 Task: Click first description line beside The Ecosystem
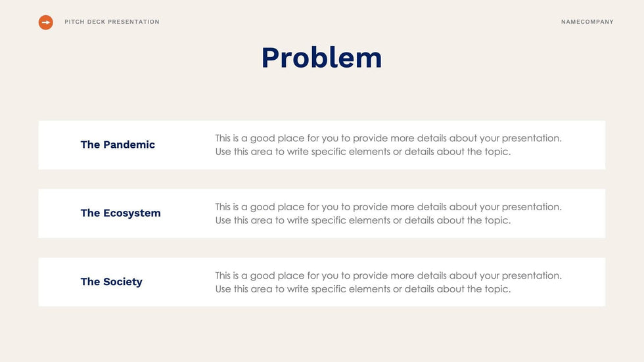click(x=388, y=207)
